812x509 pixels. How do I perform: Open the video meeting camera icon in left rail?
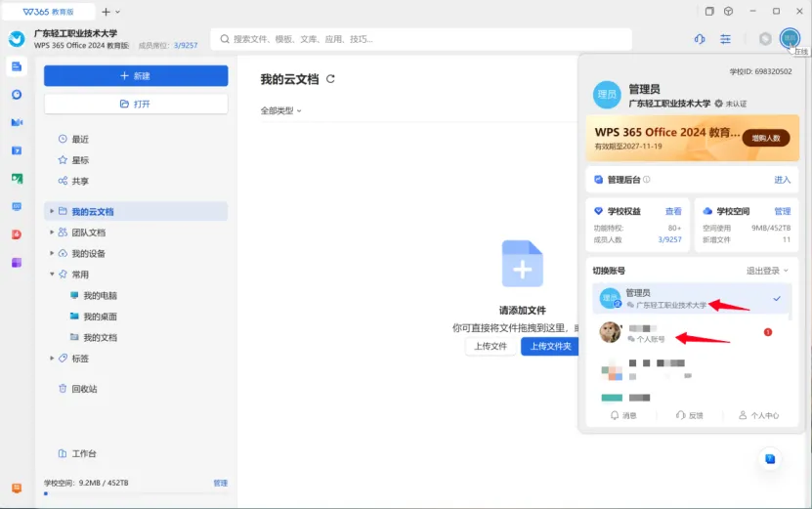pos(17,123)
